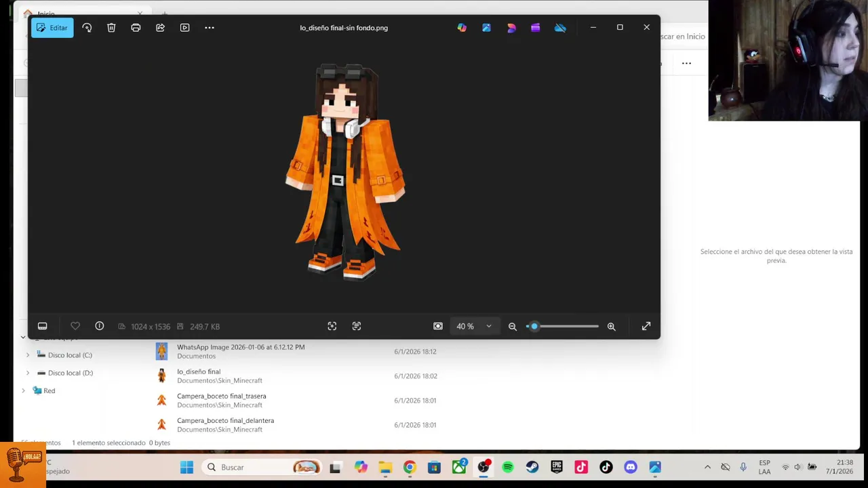Click the 249.7 KB file size text
The image size is (868, 488).
(205, 327)
